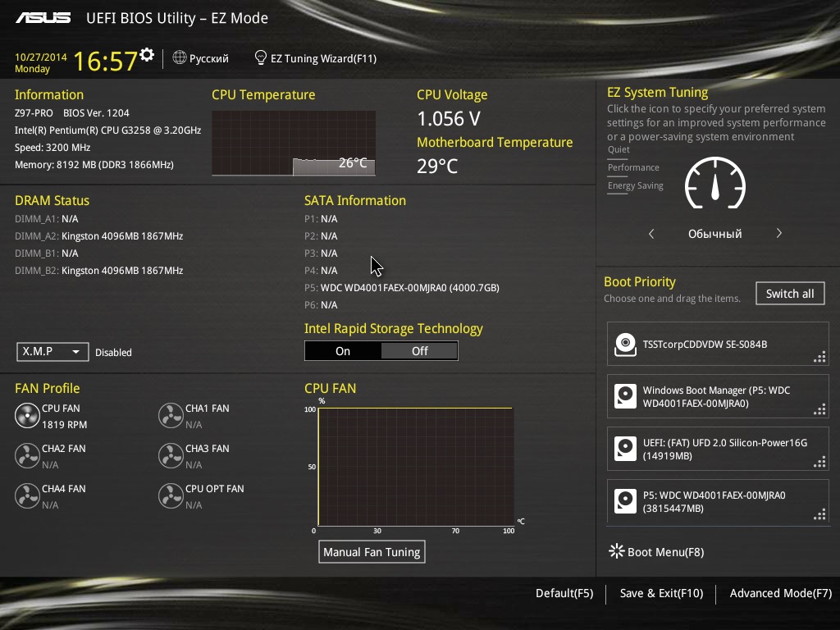
Task: Click the Windows Boot Manager disk icon
Action: coord(625,396)
